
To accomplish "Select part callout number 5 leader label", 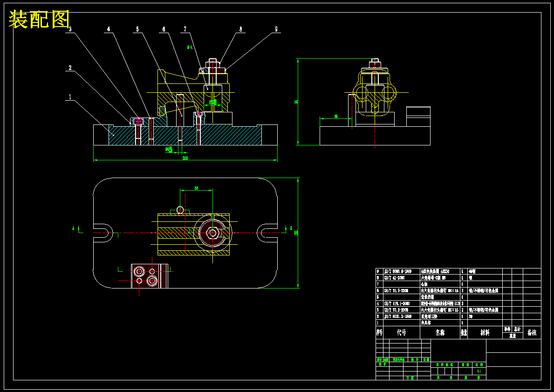I will pyautogui.click(x=137, y=29).
